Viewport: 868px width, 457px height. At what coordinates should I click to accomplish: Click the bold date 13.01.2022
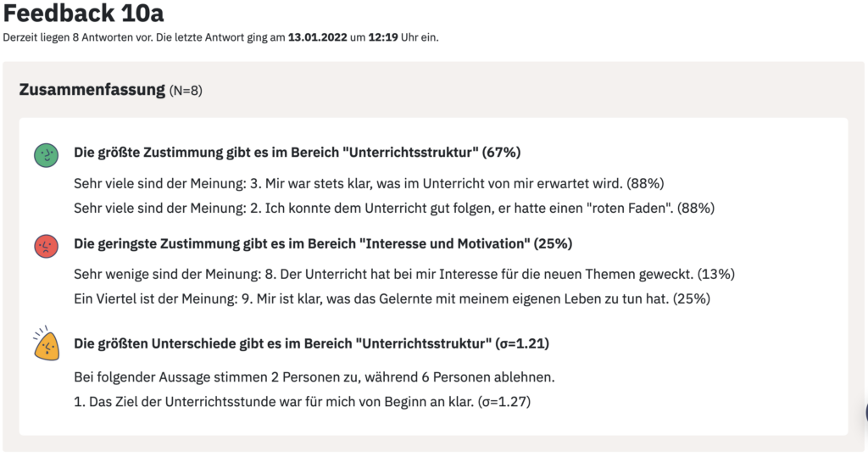[x=317, y=37]
